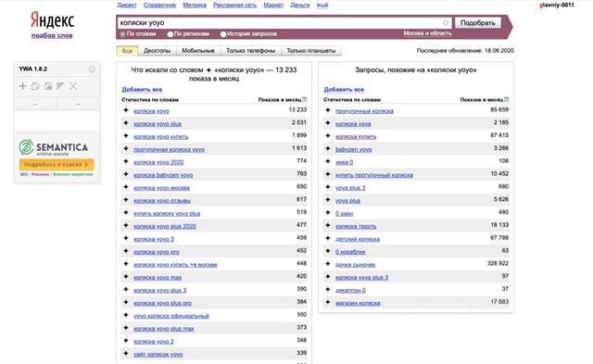Switch to the 'Мобильные' tab
The width and height of the screenshot is (593, 364).
[x=198, y=51]
